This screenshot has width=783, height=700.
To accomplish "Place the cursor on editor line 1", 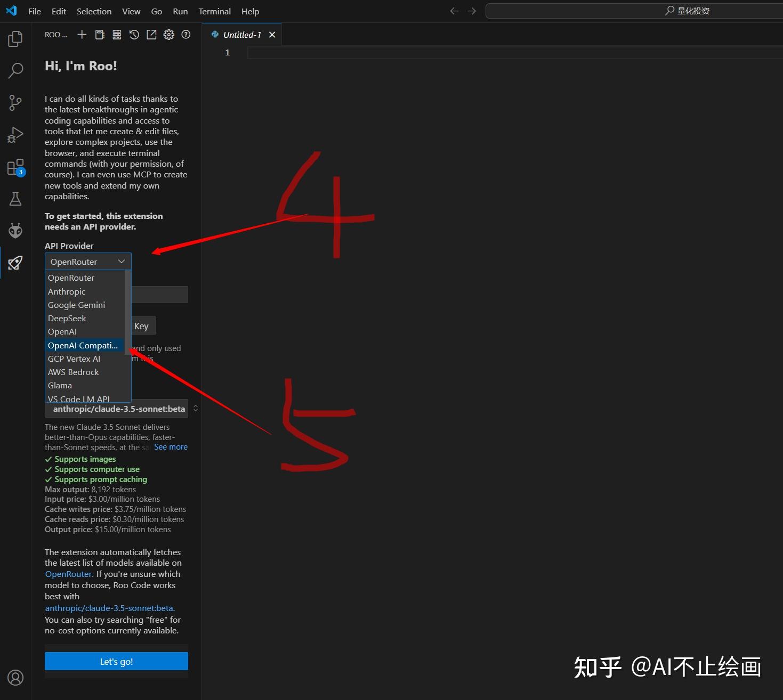I will [x=515, y=52].
